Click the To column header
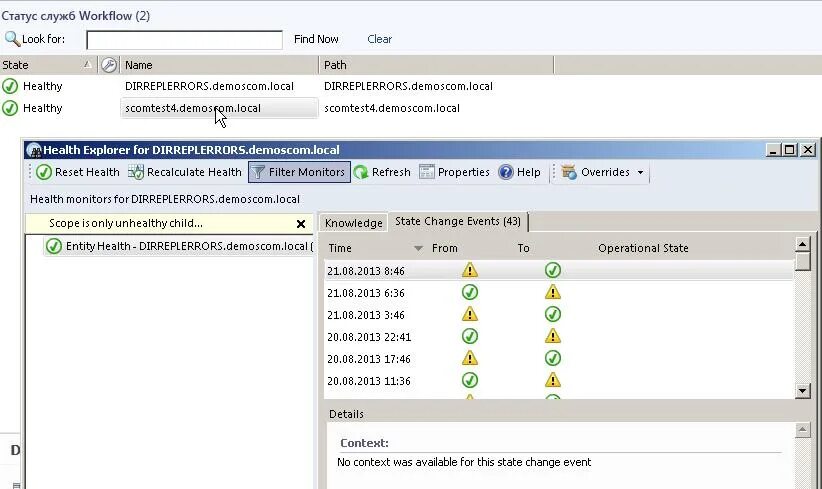The width and height of the screenshot is (822, 489). pos(523,248)
